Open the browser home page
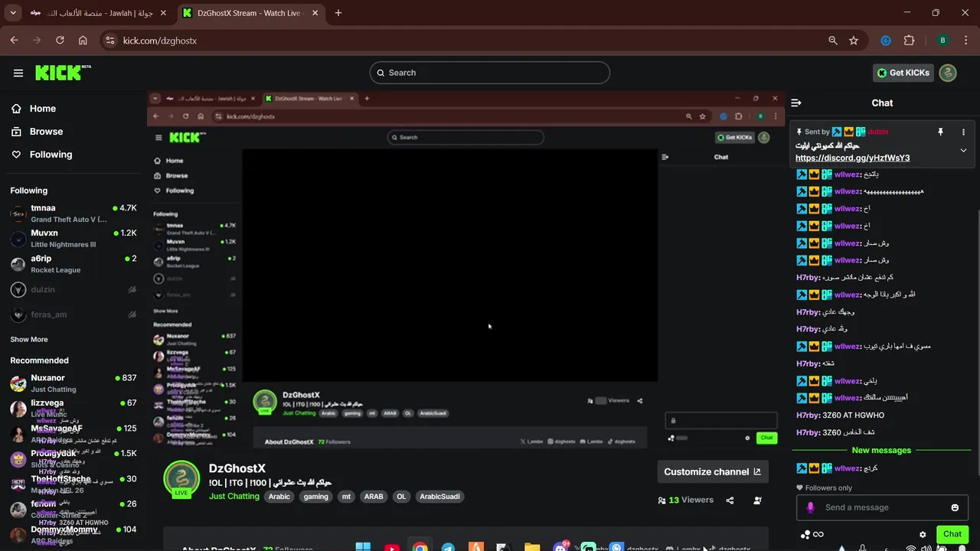 click(x=83, y=41)
